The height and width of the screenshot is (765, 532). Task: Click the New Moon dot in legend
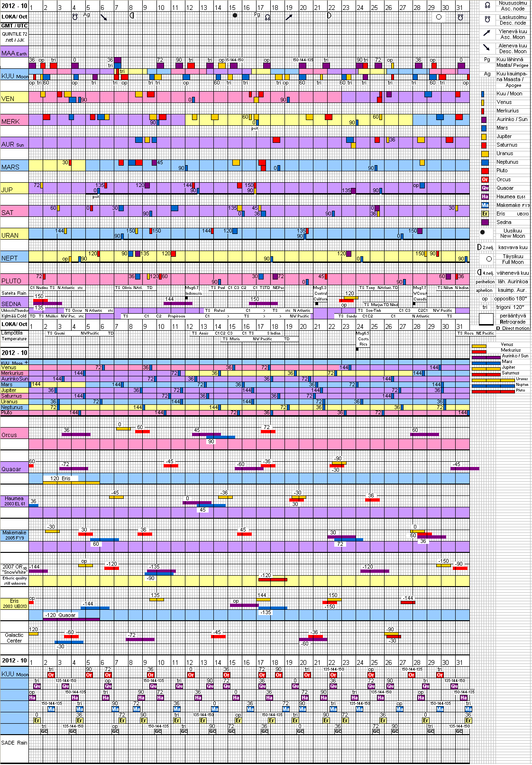tap(483, 233)
